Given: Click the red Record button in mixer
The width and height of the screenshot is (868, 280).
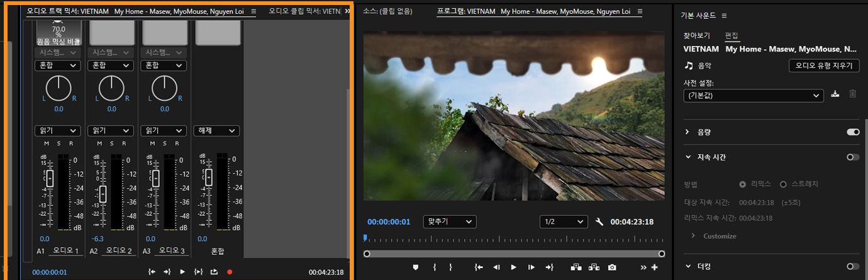Looking at the screenshot, I should 230,272.
